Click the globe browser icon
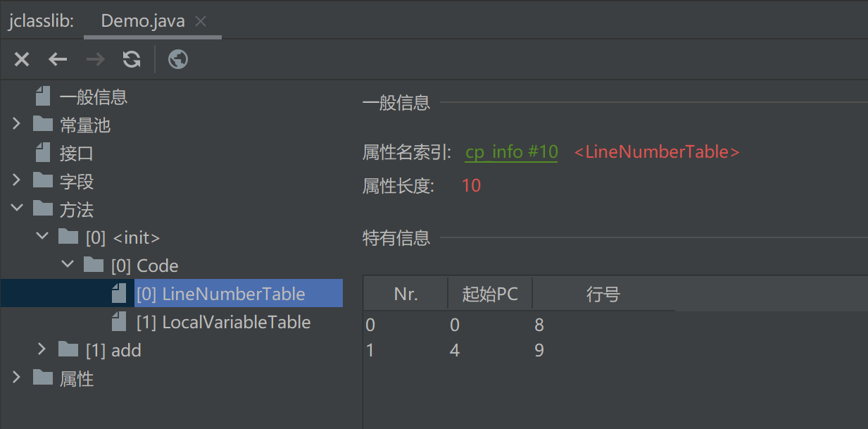868x429 pixels. (x=178, y=60)
